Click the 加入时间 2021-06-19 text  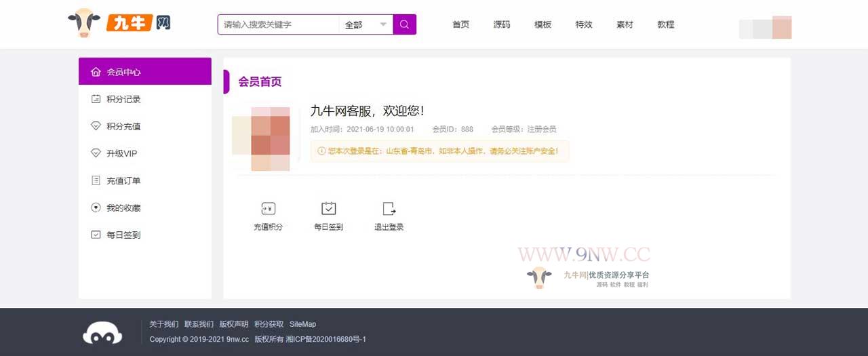[362, 129]
